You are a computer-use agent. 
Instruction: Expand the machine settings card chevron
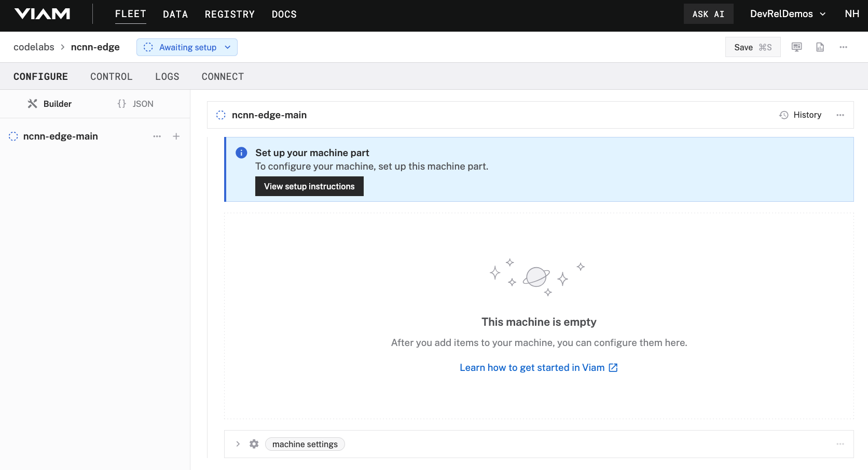(x=238, y=444)
